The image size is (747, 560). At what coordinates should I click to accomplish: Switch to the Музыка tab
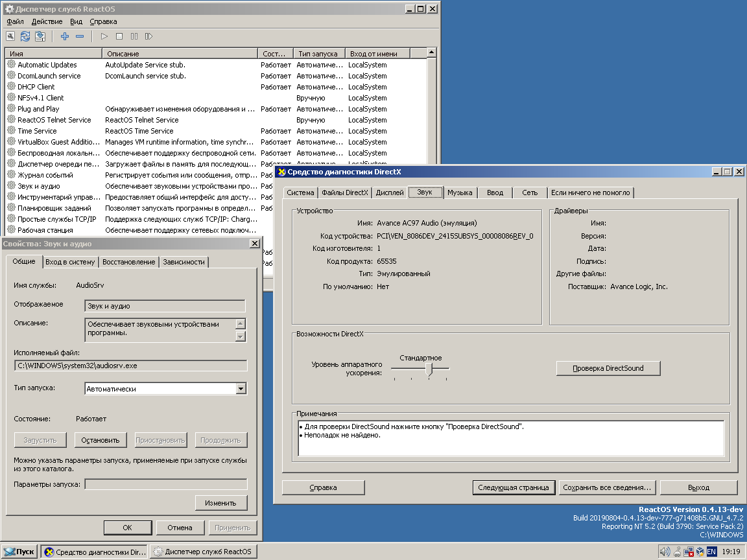tap(460, 192)
